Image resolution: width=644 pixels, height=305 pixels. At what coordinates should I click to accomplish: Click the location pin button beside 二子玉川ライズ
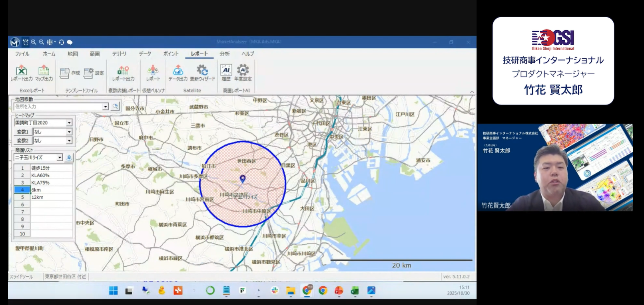69,158
